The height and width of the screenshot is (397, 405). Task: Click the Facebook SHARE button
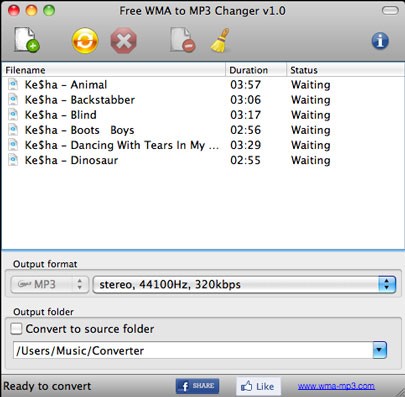[197, 386]
